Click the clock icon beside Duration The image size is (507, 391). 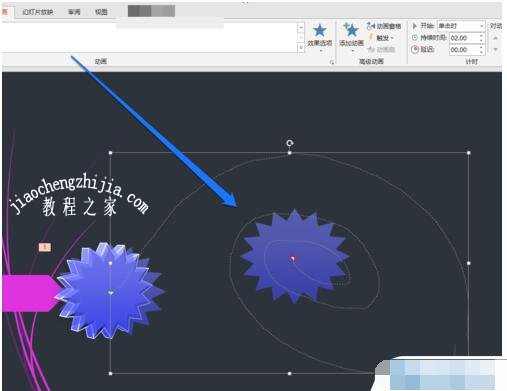[415, 38]
